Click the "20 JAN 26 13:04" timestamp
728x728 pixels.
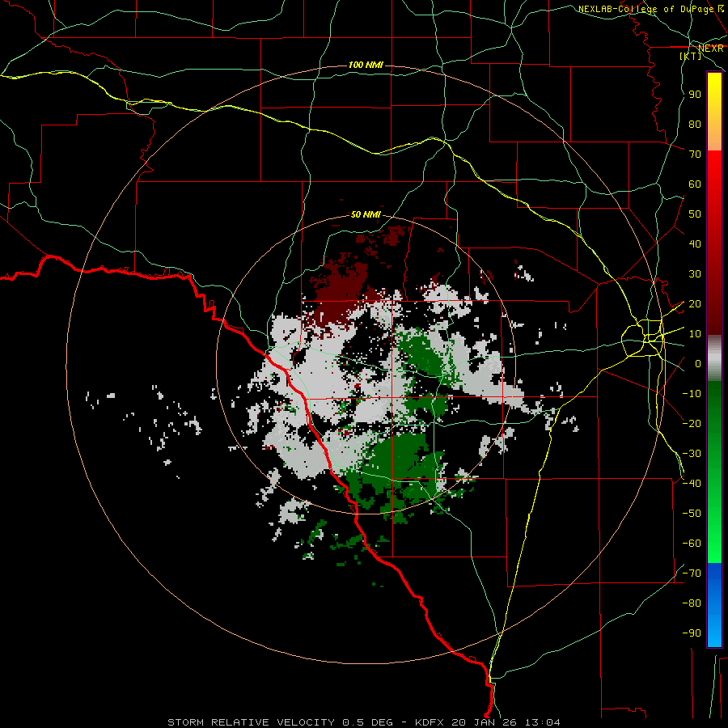[506, 722]
